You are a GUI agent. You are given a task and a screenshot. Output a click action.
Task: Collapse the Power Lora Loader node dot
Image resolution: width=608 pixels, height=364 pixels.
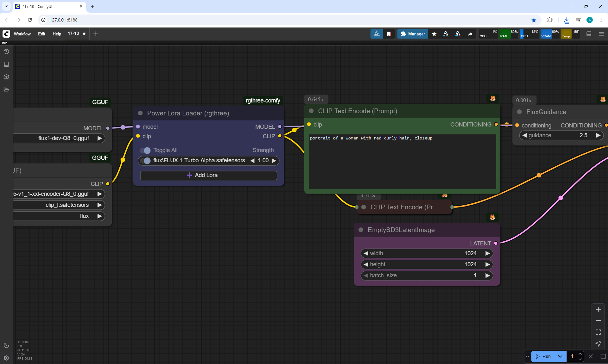(x=140, y=113)
